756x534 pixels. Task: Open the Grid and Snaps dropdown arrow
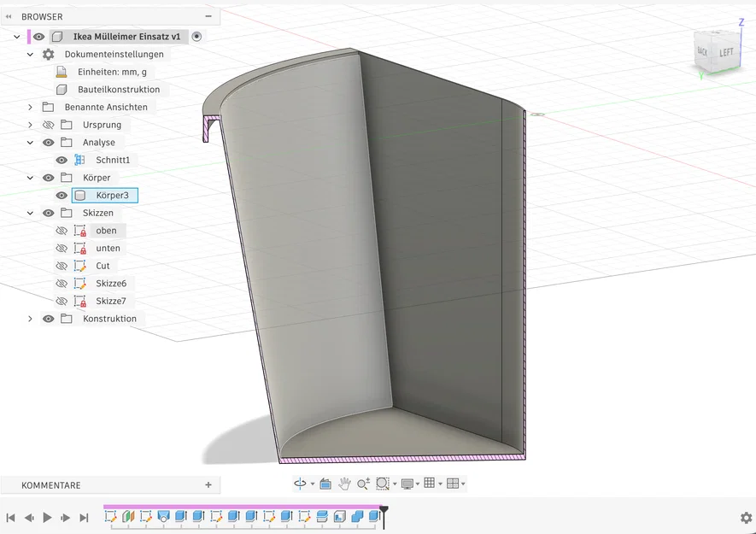[440, 484]
